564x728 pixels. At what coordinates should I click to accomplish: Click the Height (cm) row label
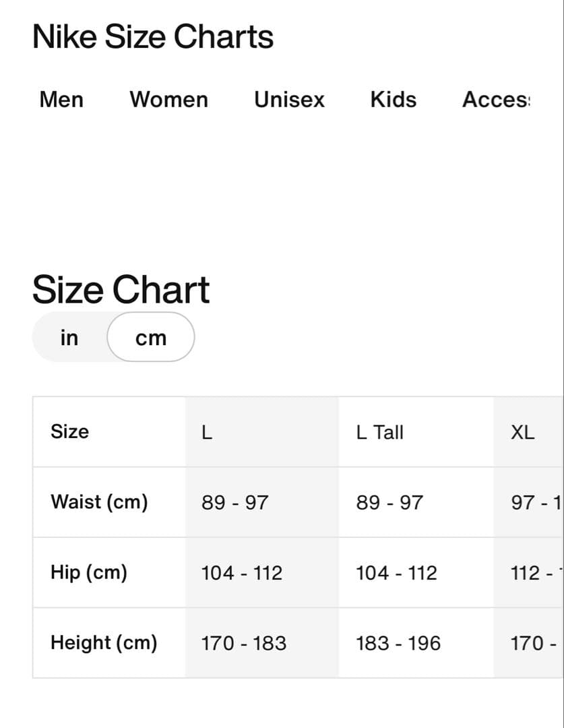point(104,643)
